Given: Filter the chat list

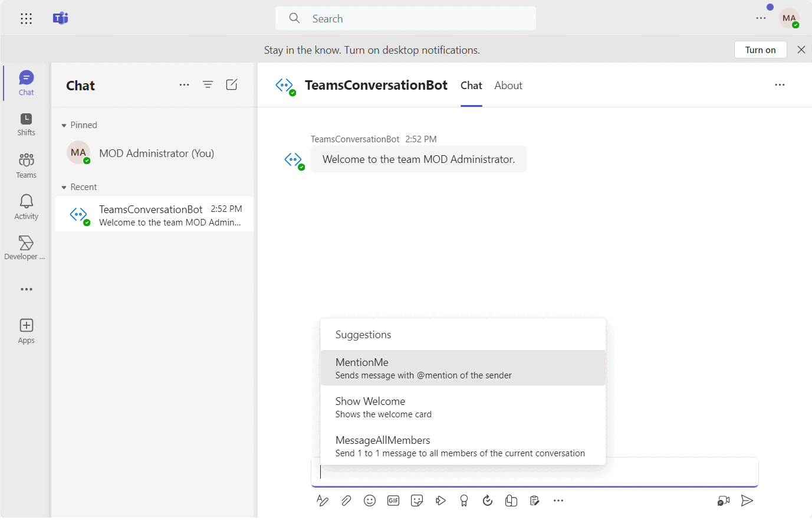Looking at the screenshot, I should point(208,85).
